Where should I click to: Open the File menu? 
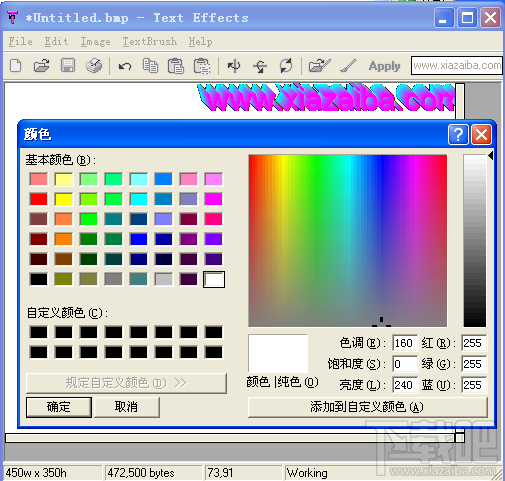(20, 42)
